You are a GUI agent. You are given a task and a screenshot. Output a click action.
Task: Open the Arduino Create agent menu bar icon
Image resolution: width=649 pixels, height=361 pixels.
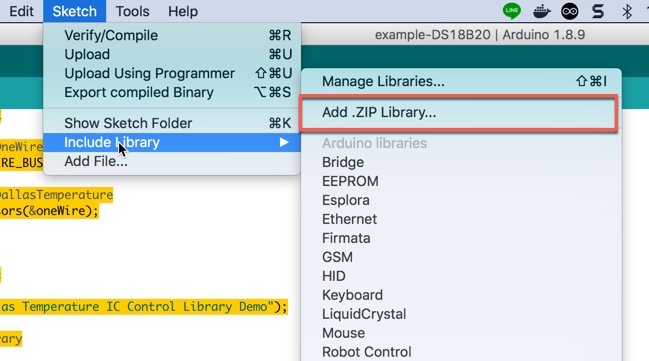point(570,12)
